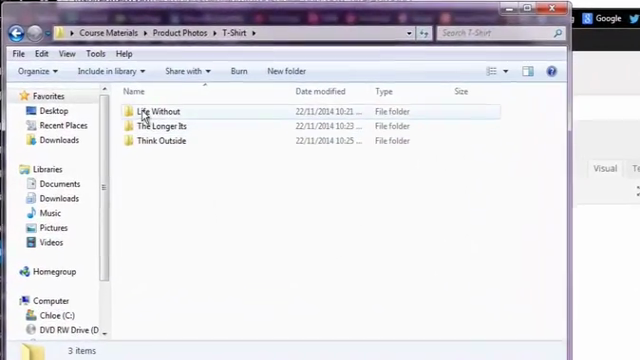
Task: Open the View menu
Action: [67, 54]
